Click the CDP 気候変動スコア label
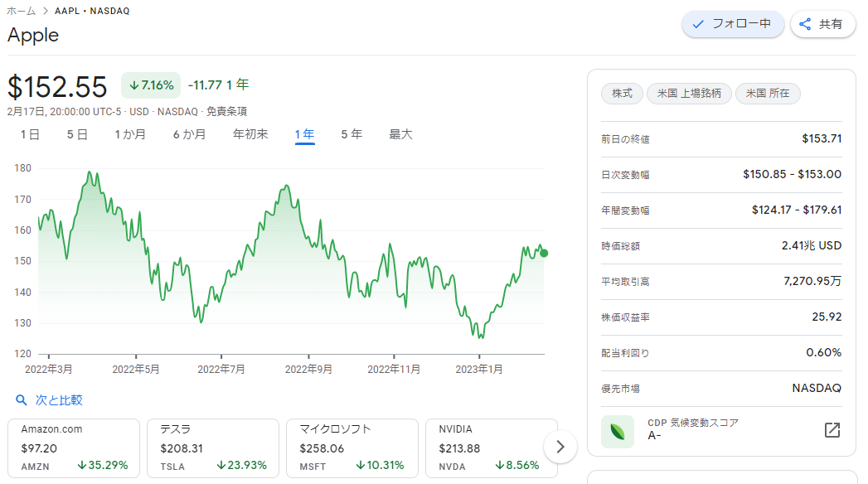Screen dimensions: 868x484 coord(693,423)
